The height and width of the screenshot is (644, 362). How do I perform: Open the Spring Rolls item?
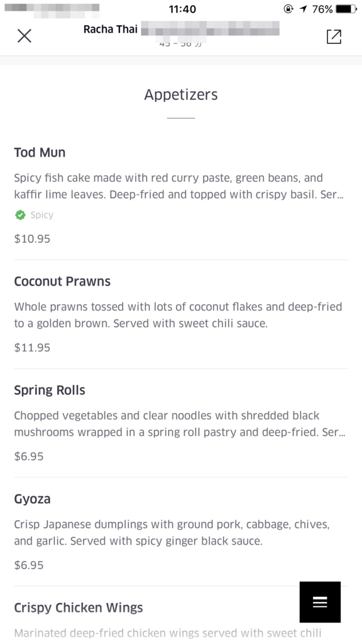[x=181, y=423]
